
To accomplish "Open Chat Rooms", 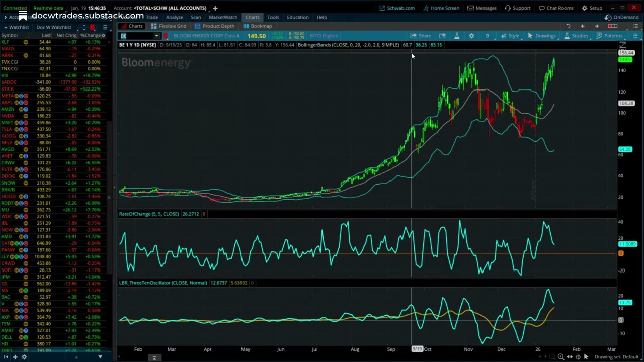I will click(556, 8).
